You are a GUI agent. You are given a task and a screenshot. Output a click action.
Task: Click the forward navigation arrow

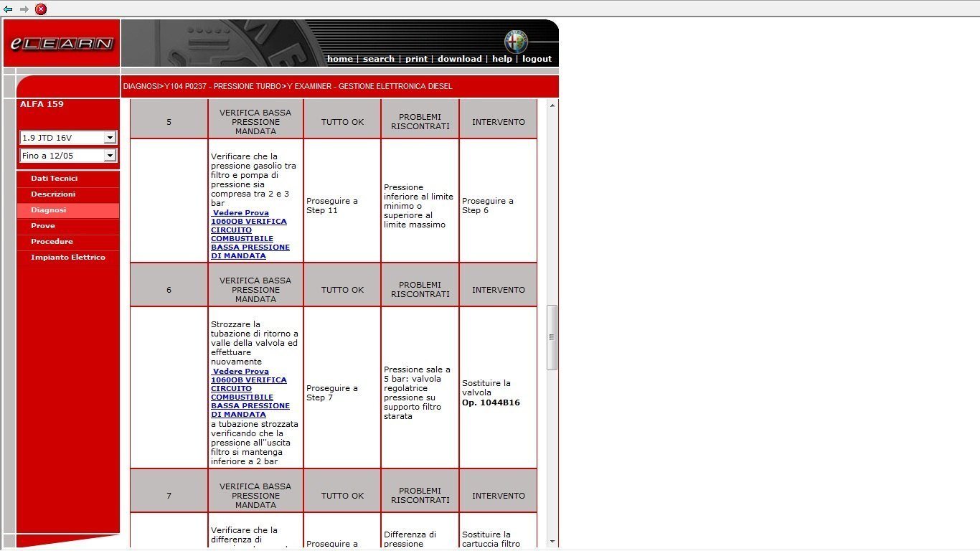click(24, 9)
